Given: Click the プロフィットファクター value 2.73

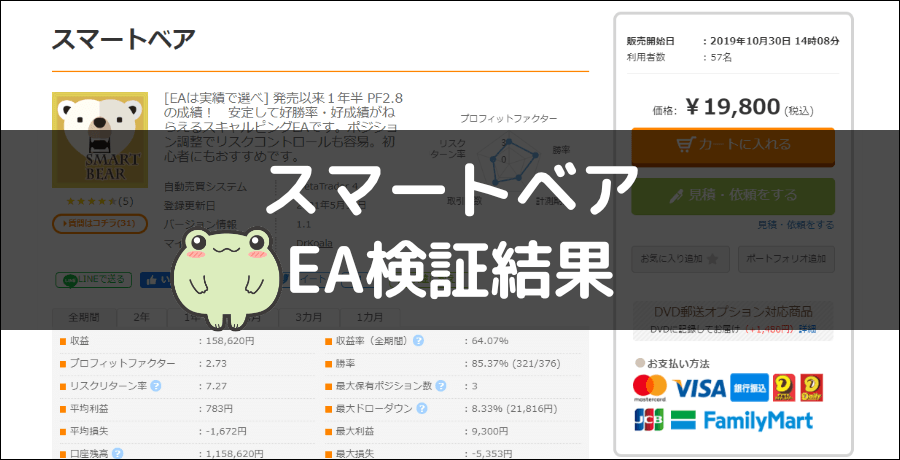Looking at the screenshot, I should [216, 364].
